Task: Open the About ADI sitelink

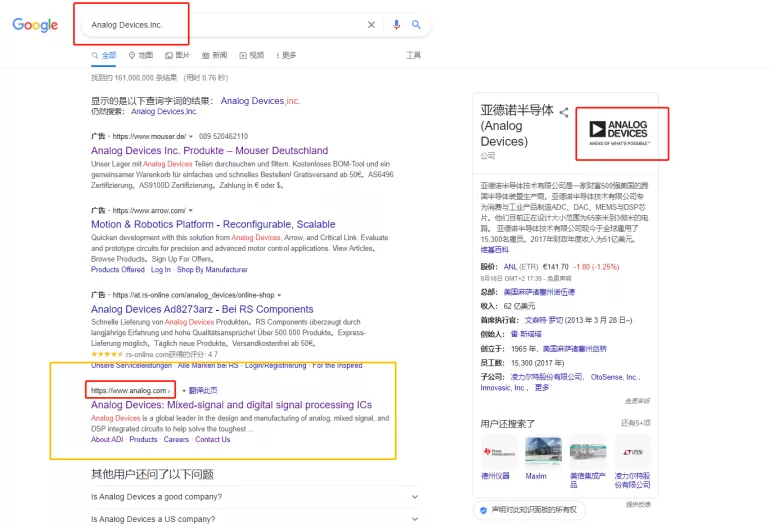Action: pyautogui.click(x=107, y=439)
